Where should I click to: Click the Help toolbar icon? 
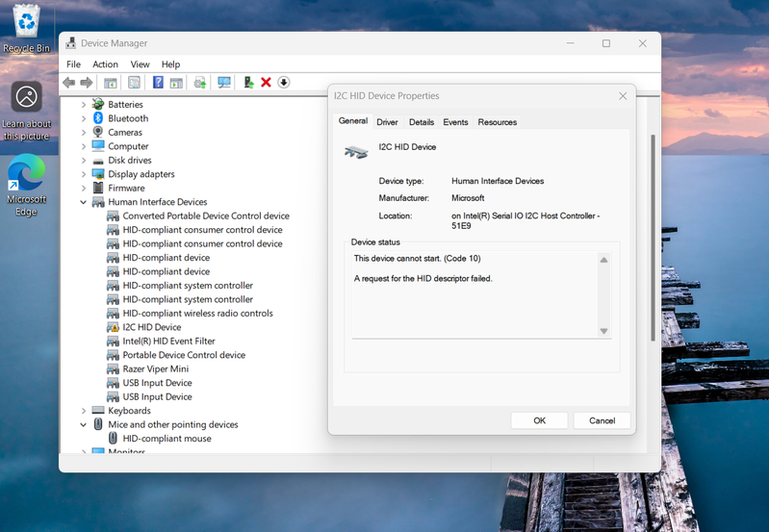159,83
